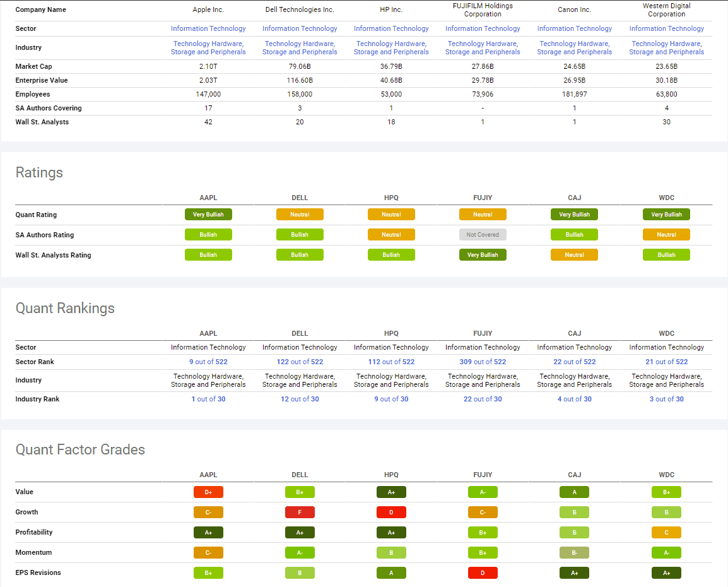Open HP's Technology Hardware industry link

pos(391,47)
